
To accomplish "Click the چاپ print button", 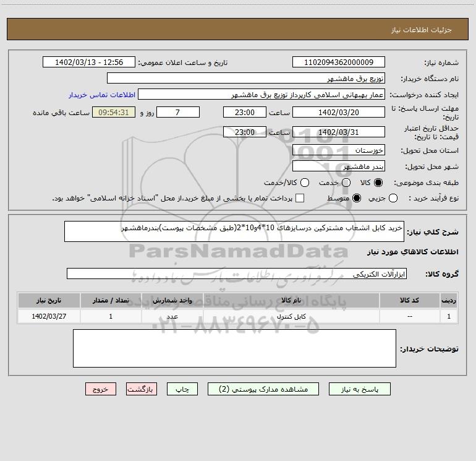I will tap(182, 389).
